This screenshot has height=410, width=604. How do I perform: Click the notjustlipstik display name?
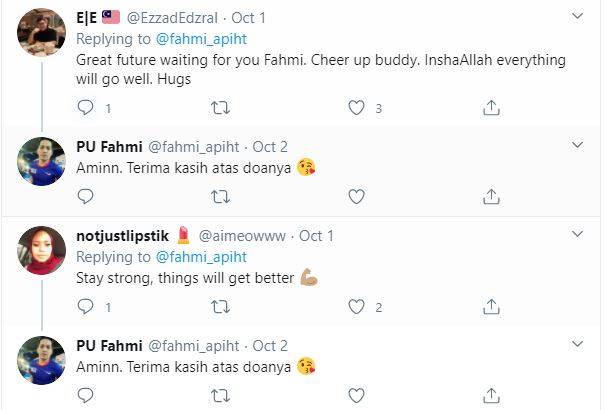click(123, 236)
